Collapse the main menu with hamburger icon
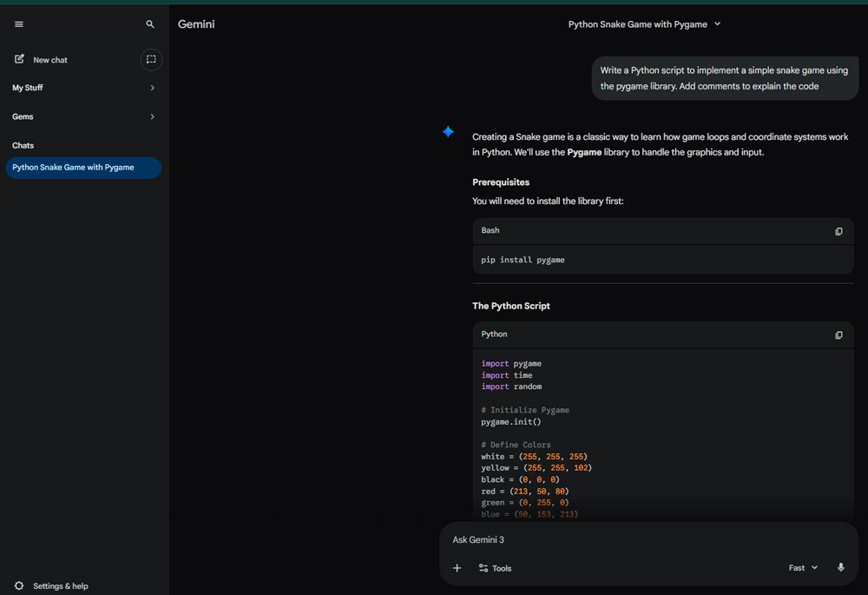This screenshot has height=595, width=868. (x=19, y=24)
